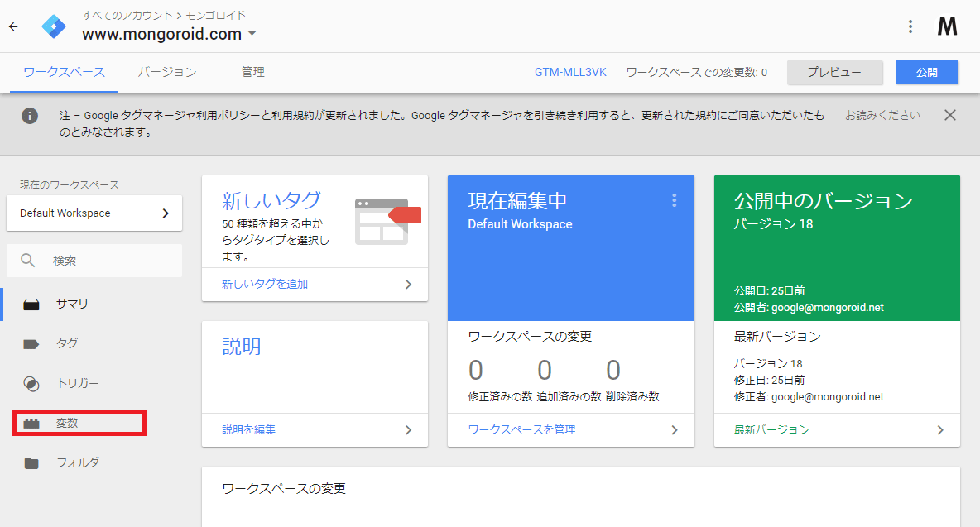Click the info icon in notice banner

(x=29, y=116)
